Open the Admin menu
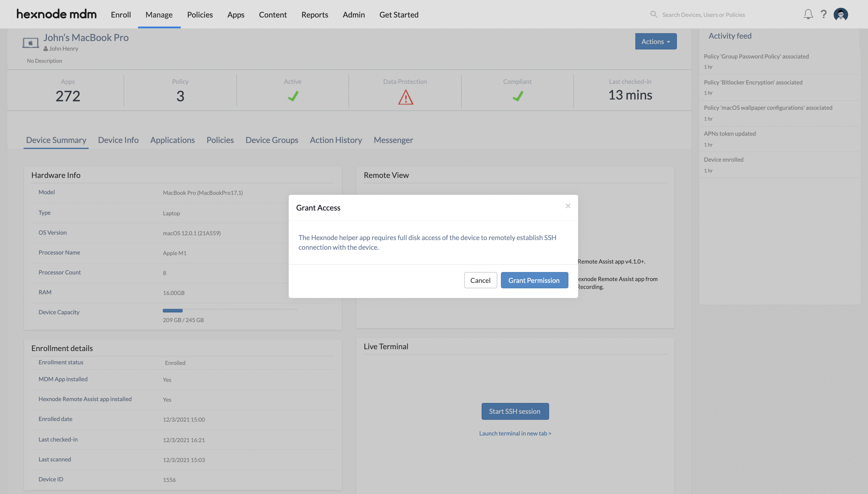 [x=354, y=14]
